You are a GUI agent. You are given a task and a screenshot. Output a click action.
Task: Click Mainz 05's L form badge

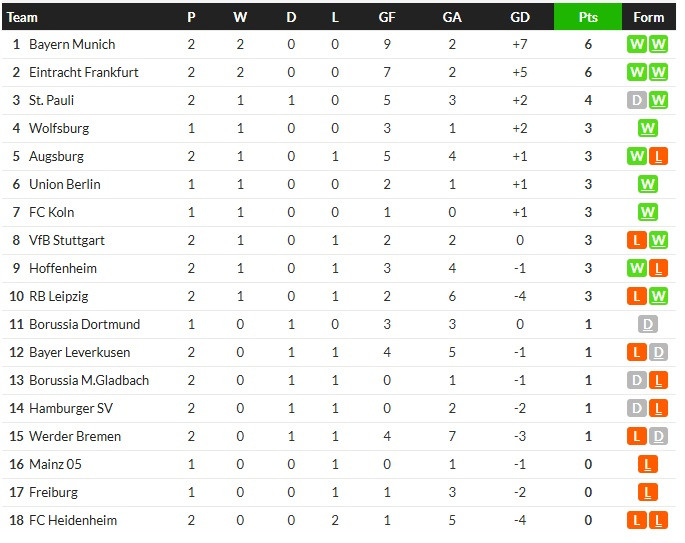click(647, 464)
